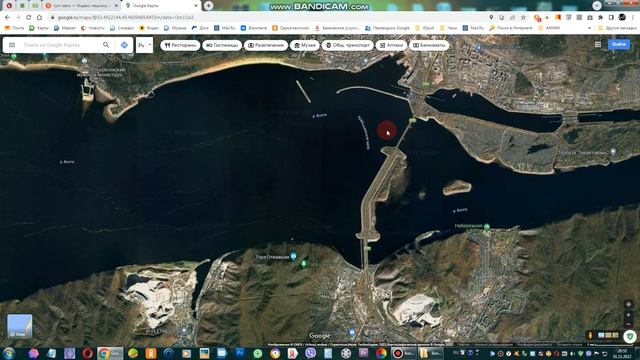The height and width of the screenshot is (360, 640).
Task: Open the Одноклассники bookmark
Action: pyautogui.click(x=291, y=28)
